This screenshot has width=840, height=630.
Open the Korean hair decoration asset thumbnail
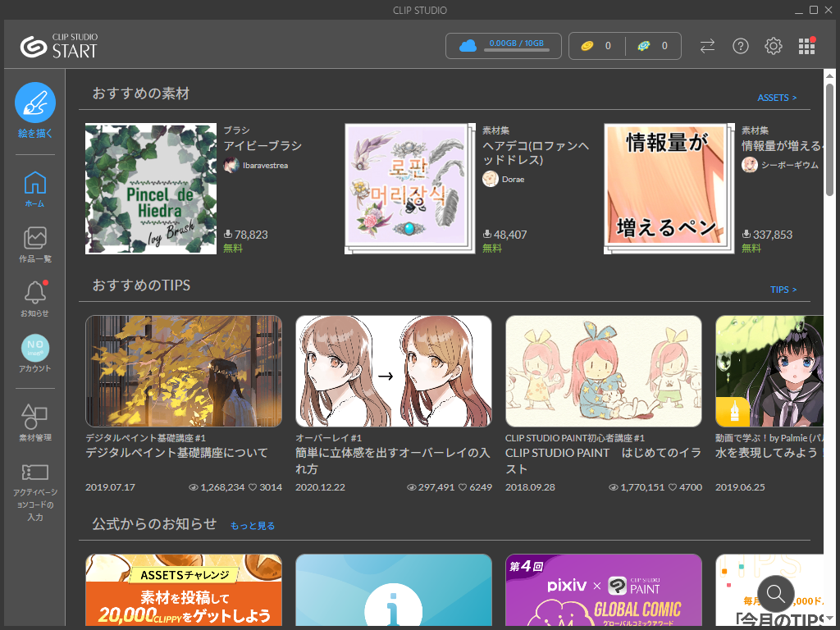click(x=410, y=189)
